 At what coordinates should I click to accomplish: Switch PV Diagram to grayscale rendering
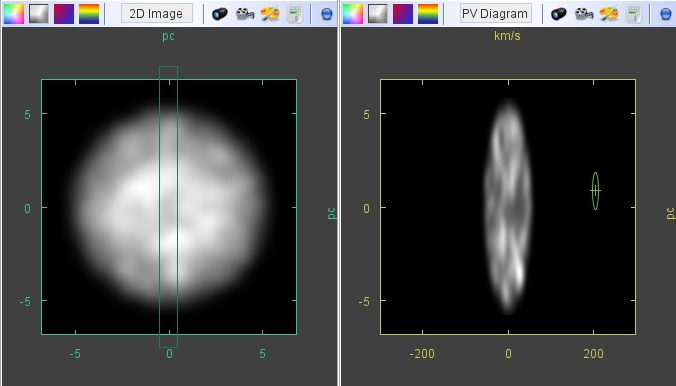click(378, 14)
